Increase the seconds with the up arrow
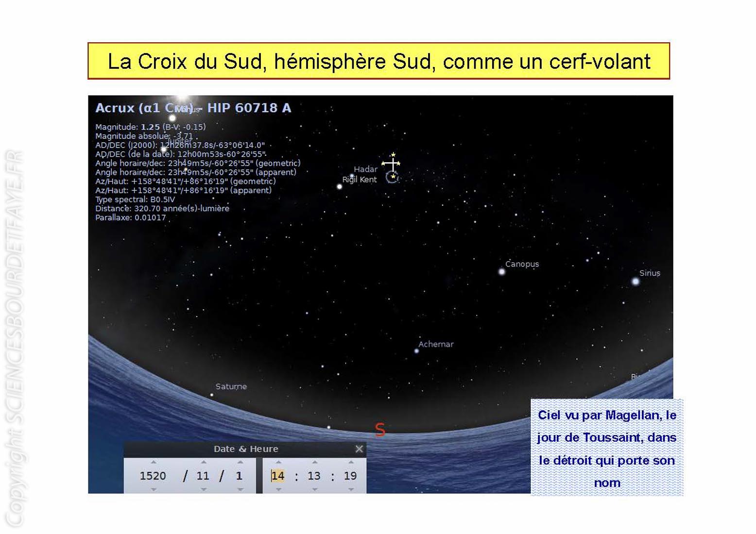 pos(351,462)
